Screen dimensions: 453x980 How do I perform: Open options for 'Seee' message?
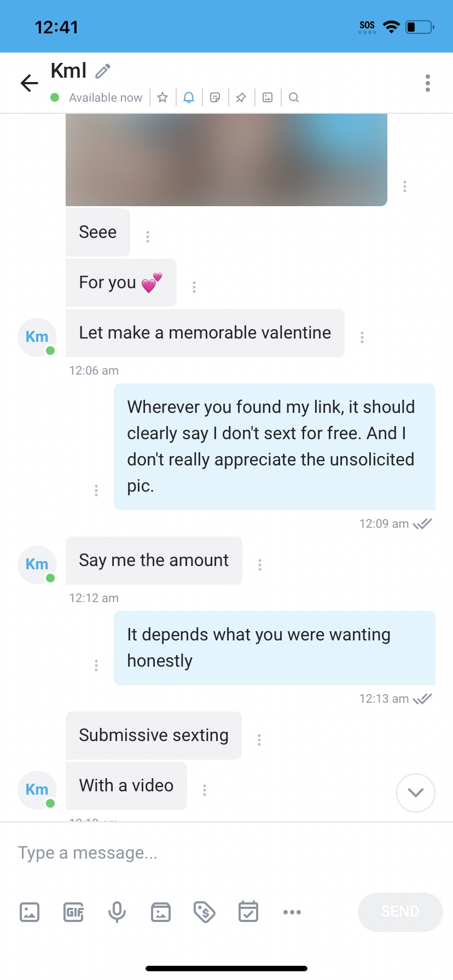pyautogui.click(x=148, y=236)
